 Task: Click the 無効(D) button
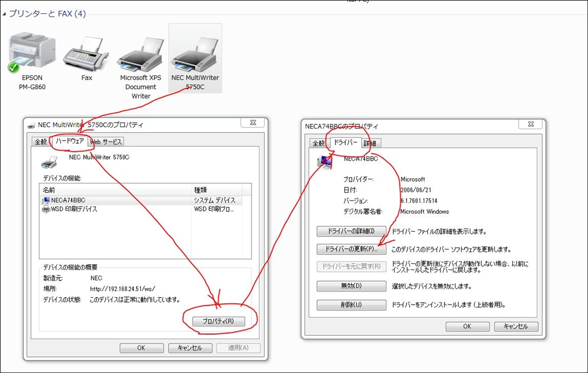[351, 286]
